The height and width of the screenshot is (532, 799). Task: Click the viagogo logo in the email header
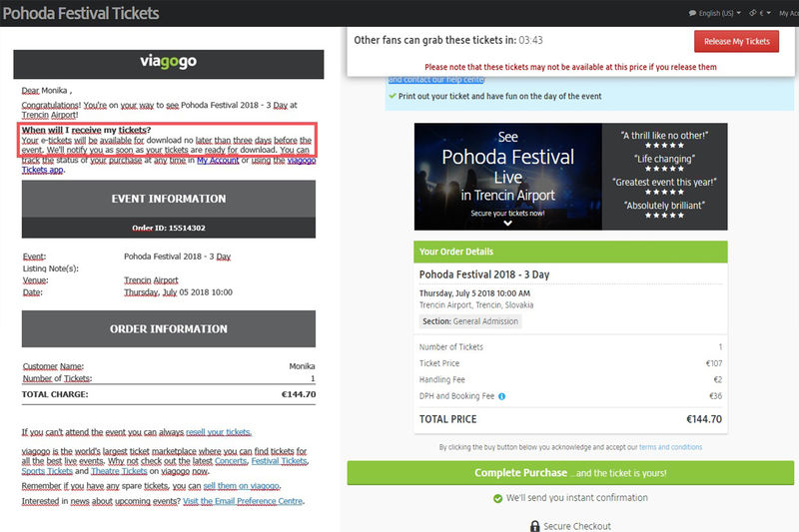[169, 61]
